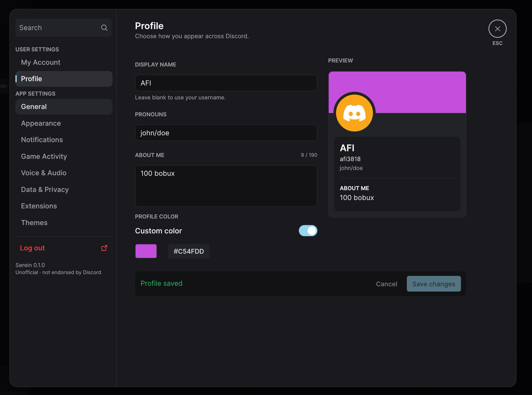532x395 pixels.
Task: Click the 'AFI' name in preview card
Action: pyautogui.click(x=347, y=148)
